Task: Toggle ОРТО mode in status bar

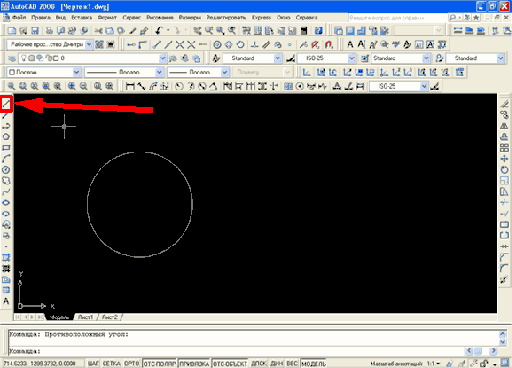Action: point(131,363)
